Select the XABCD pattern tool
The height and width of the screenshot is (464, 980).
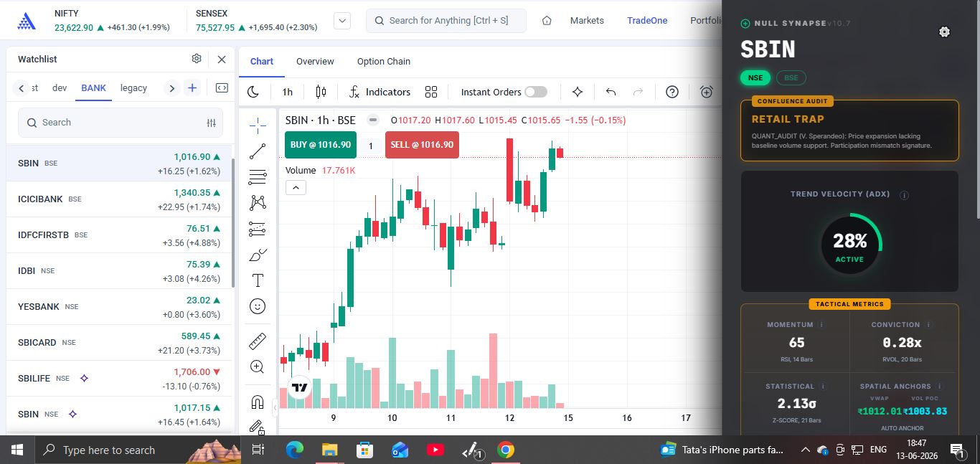point(258,203)
